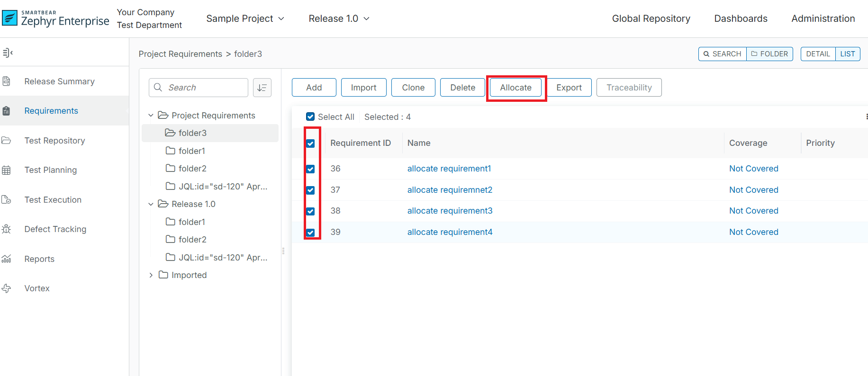
Task: Click the folder tree Search field
Action: 205,88
